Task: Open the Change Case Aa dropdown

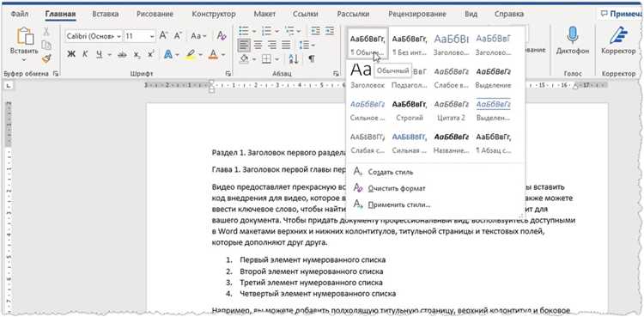Action: tap(198, 36)
